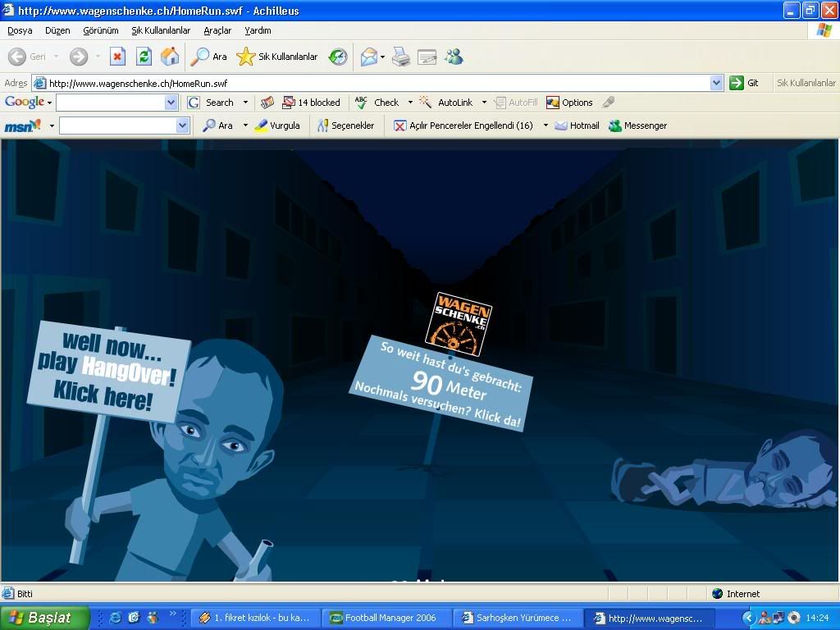Image resolution: width=840 pixels, height=630 pixels.
Task: Open Google toolbar Options
Action: click(569, 103)
